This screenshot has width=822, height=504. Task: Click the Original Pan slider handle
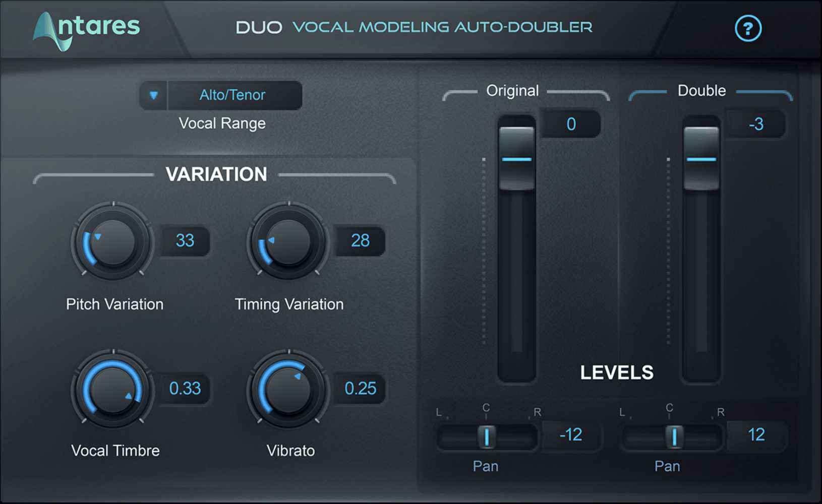click(487, 436)
